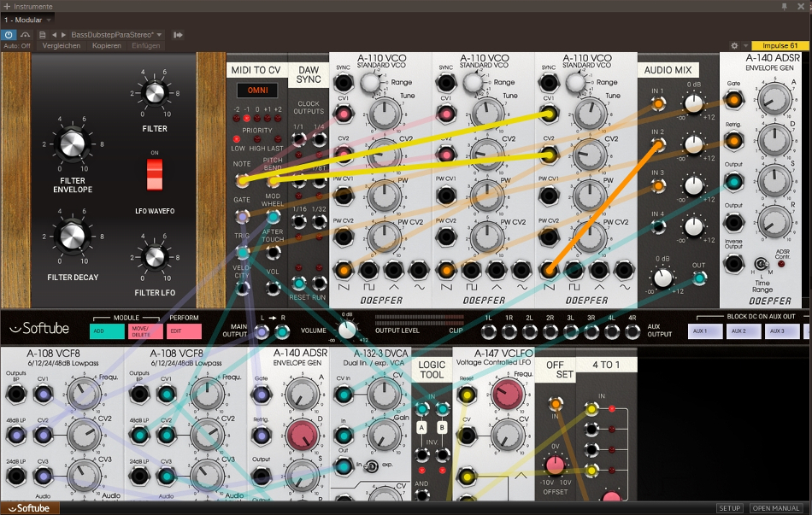Click the sidechain/routing arrow icon

(178, 35)
